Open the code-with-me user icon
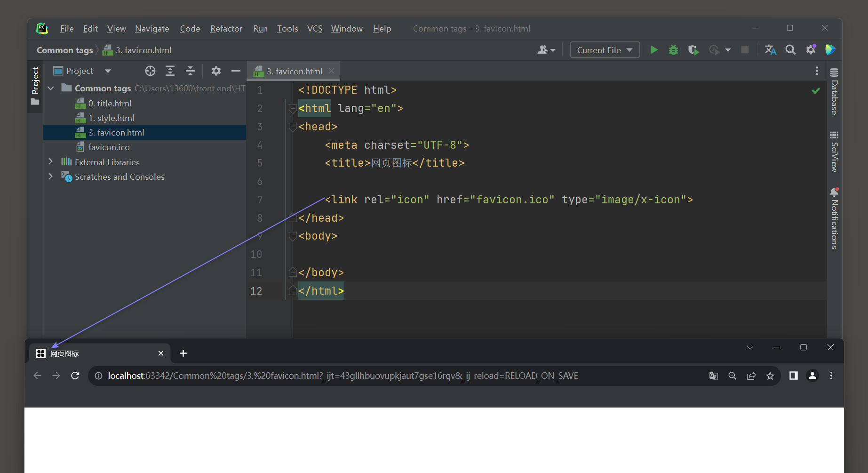The width and height of the screenshot is (868, 473). [542, 50]
